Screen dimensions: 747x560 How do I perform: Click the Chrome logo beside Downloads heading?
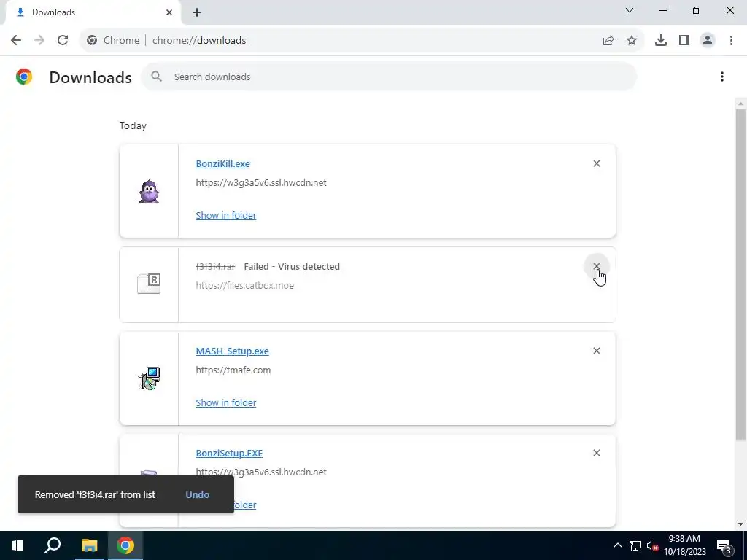click(x=24, y=77)
